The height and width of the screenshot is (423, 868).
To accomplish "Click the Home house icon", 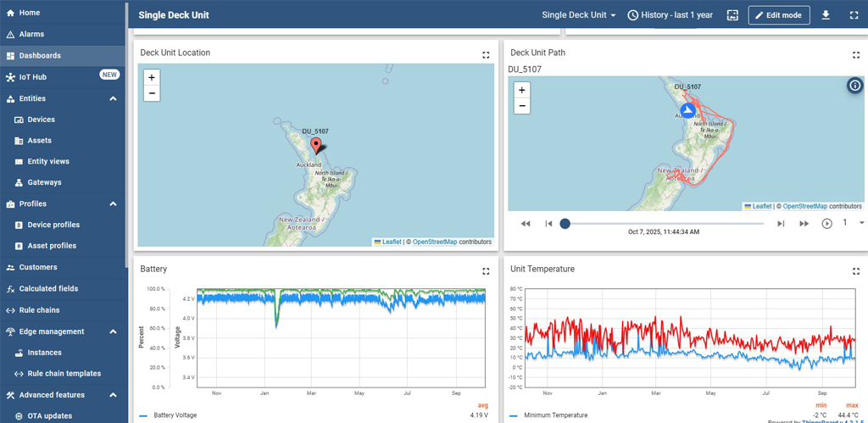I will point(10,13).
